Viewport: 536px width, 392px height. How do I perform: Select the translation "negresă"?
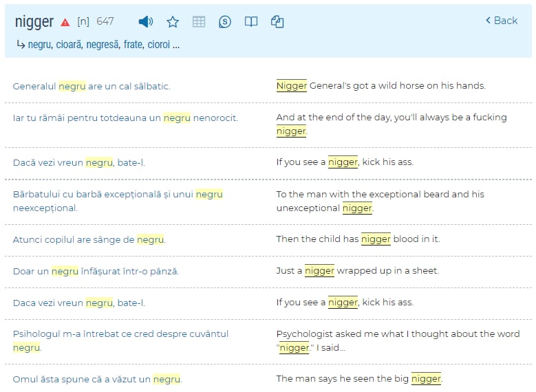tap(103, 45)
